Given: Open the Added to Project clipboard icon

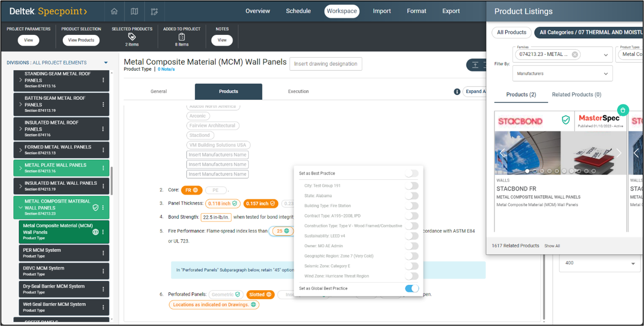Looking at the screenshot, I should click(x=182, y=37).
